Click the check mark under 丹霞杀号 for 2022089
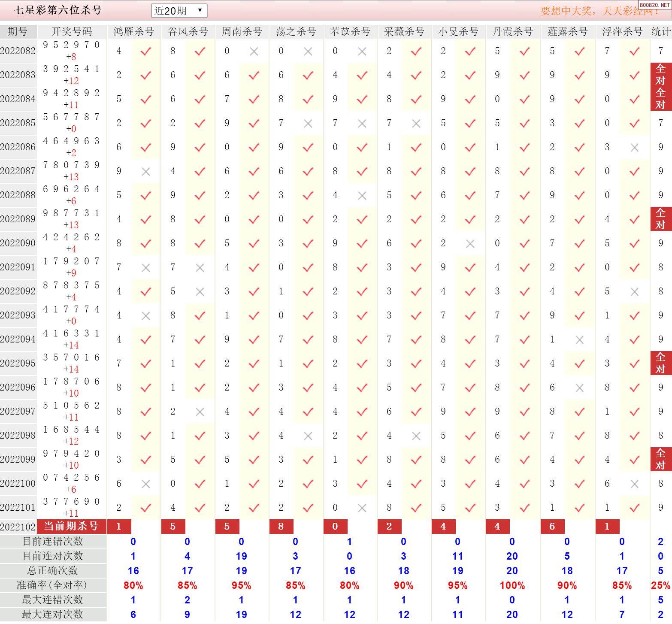The image size is (672, 624). 524,220
